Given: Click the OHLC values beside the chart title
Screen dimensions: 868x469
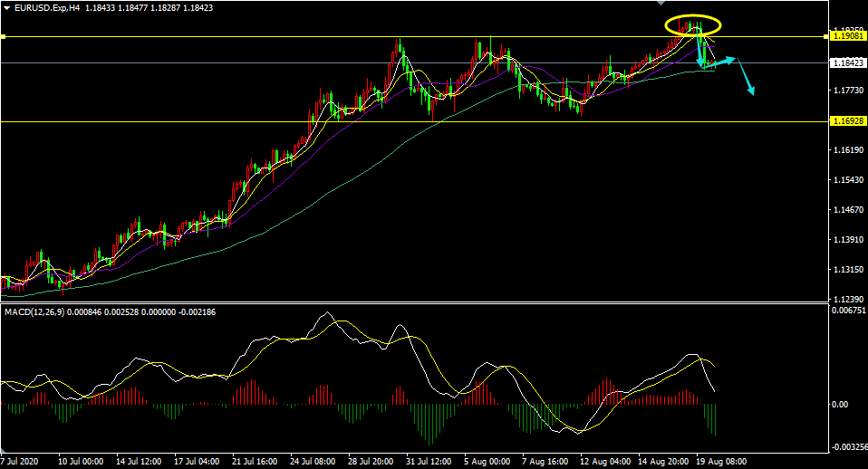Looking at the screenshot, I should tap(149, 8).
